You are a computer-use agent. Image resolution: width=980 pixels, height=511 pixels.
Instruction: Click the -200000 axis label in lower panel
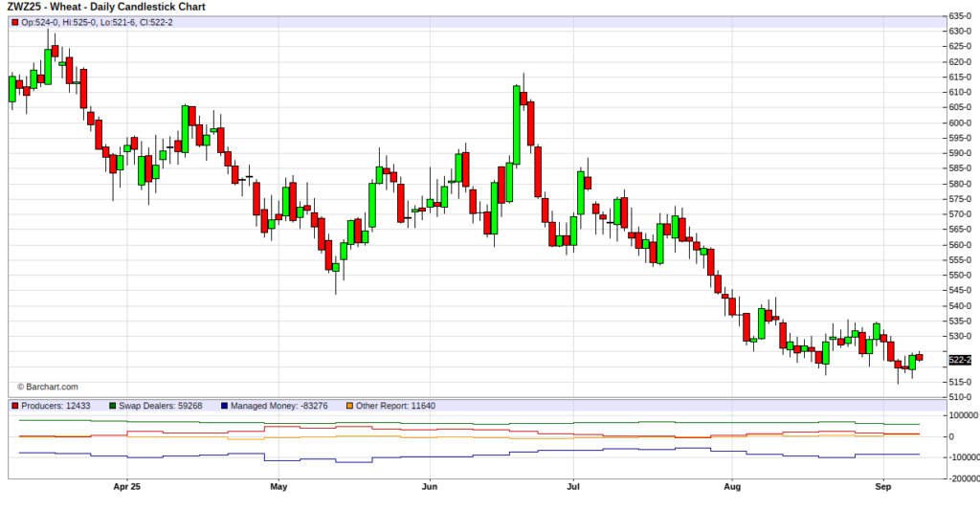[961, 478]
